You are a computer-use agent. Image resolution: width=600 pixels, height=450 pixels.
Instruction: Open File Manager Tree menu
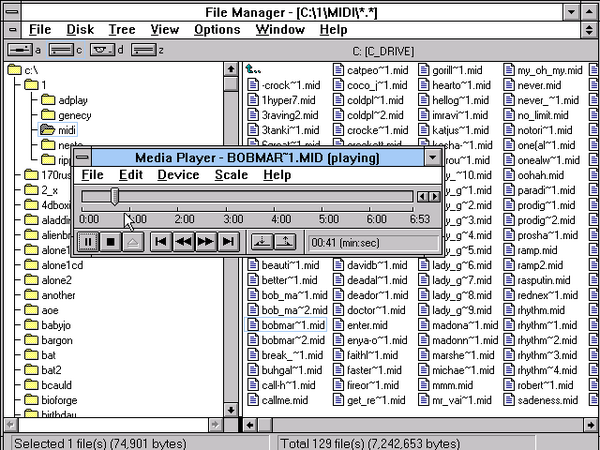coord(122,29)
